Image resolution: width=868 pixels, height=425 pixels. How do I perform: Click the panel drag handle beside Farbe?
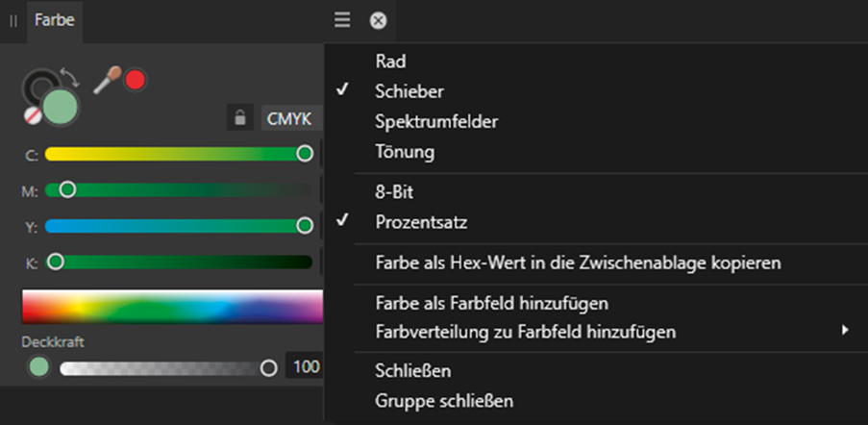point(13,21)
